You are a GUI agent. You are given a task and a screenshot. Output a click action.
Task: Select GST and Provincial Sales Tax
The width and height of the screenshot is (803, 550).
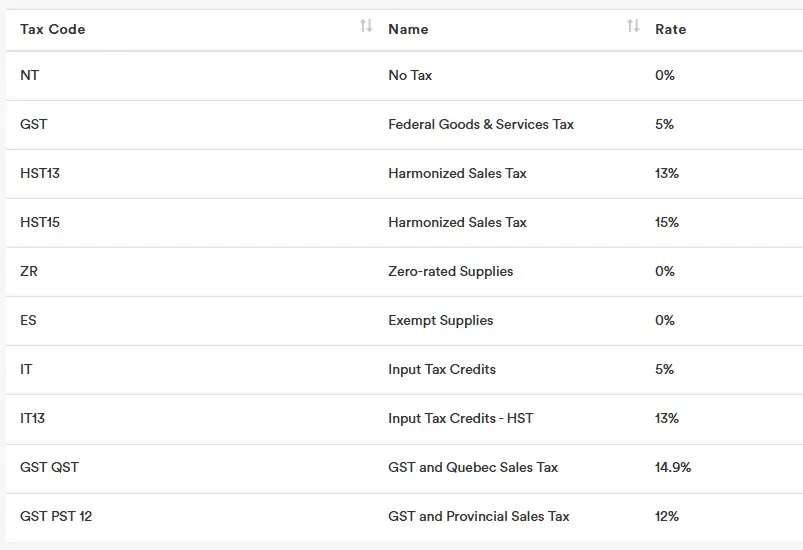(478, 516)
